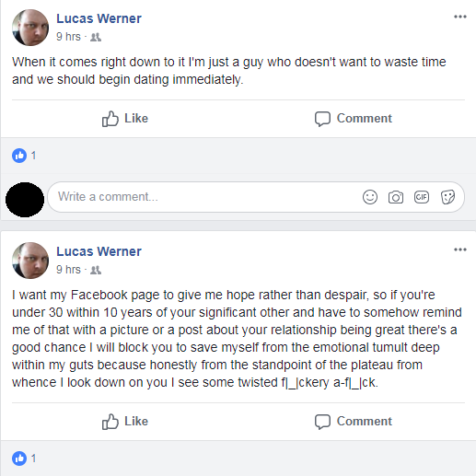
Task: Click the first post's profile picture
Action: pos(30,28)
